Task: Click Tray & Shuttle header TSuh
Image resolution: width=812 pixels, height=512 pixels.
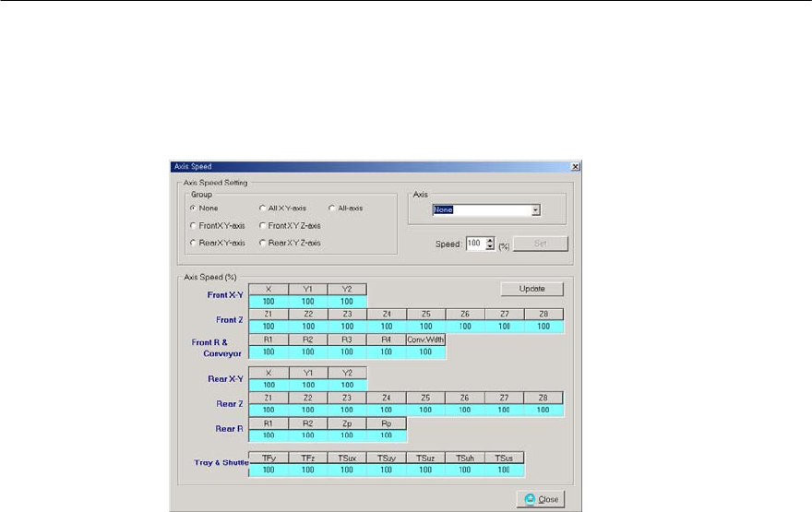Action: pyautogui.click(x=465, y=458)
